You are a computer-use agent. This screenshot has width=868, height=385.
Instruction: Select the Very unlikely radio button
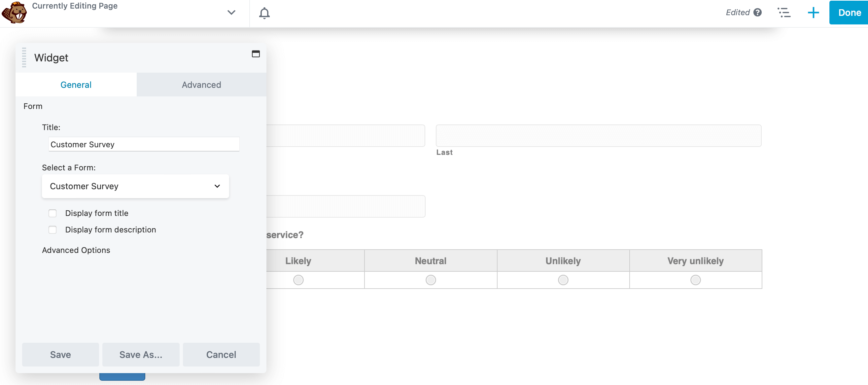click(695, 280)
